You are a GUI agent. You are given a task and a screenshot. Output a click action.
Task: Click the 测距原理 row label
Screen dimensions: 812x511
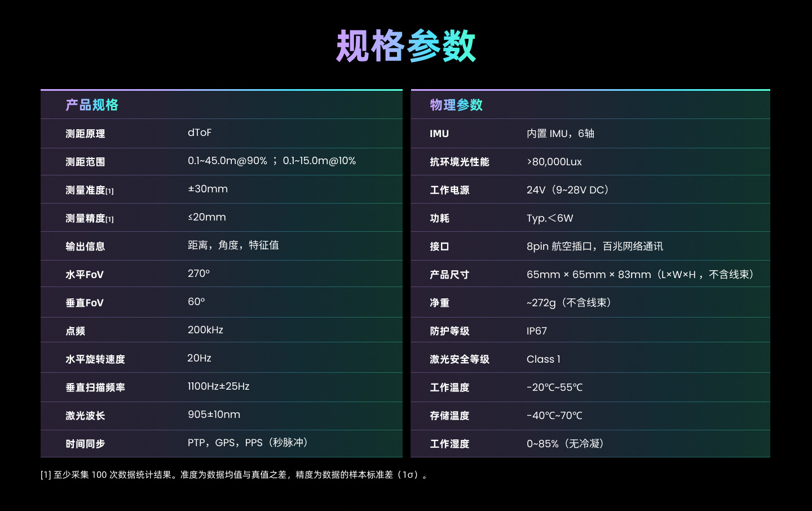click(x=85, y=134)
